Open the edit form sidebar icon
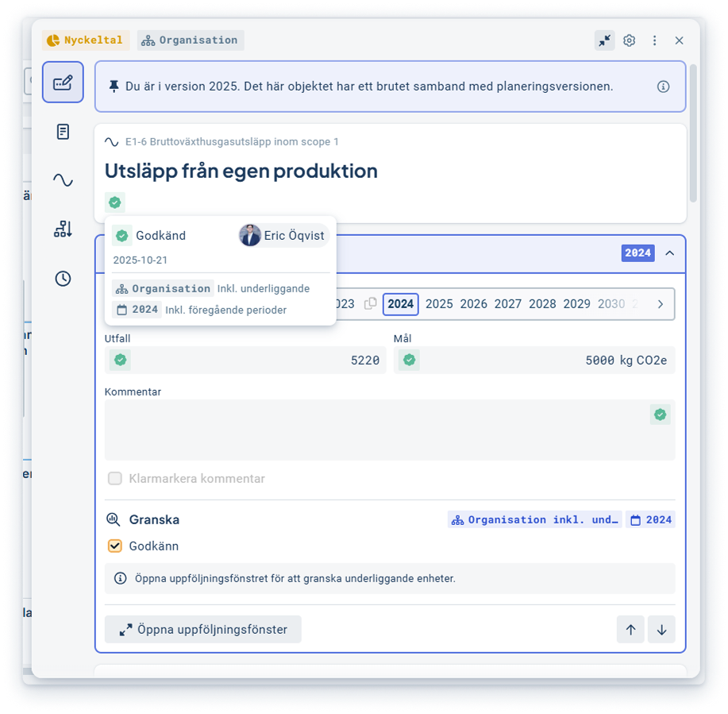The image size is (728, 714). [63, 83]
